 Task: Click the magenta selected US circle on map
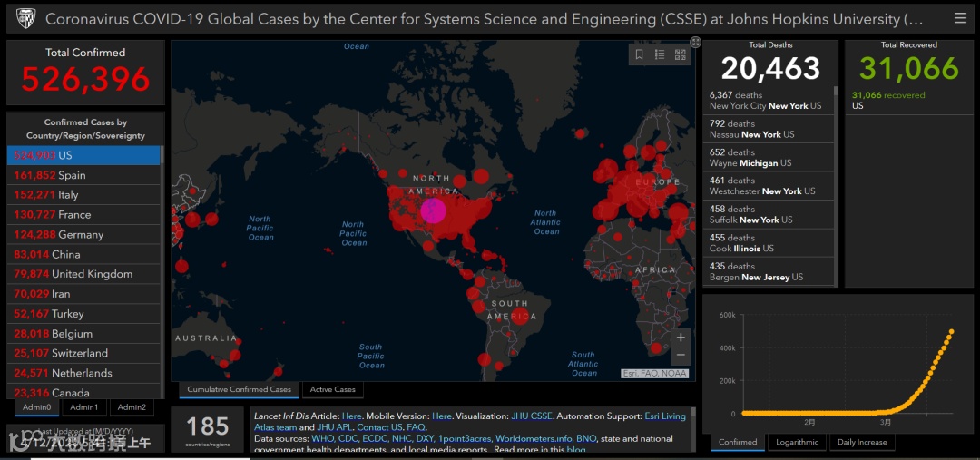tap(433, 210)
